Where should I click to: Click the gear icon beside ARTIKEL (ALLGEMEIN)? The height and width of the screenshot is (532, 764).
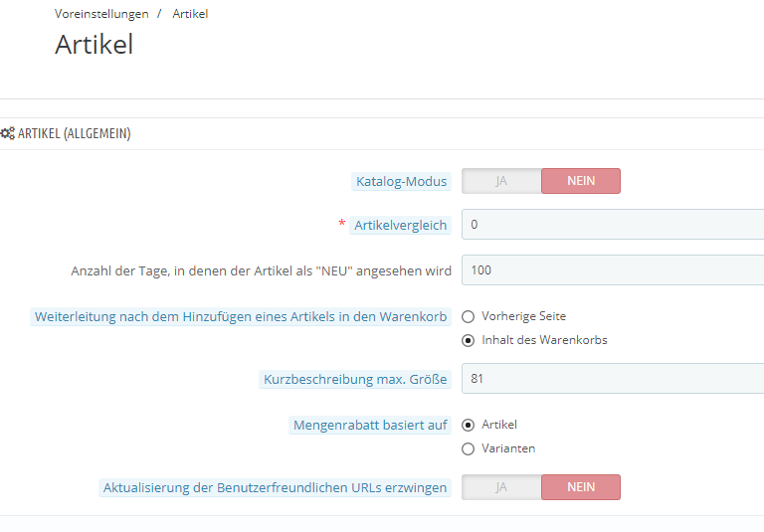[x=8, y=133]
